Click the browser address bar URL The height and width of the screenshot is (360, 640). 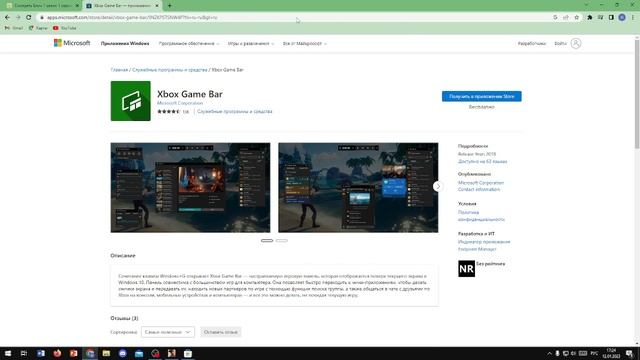132,18
